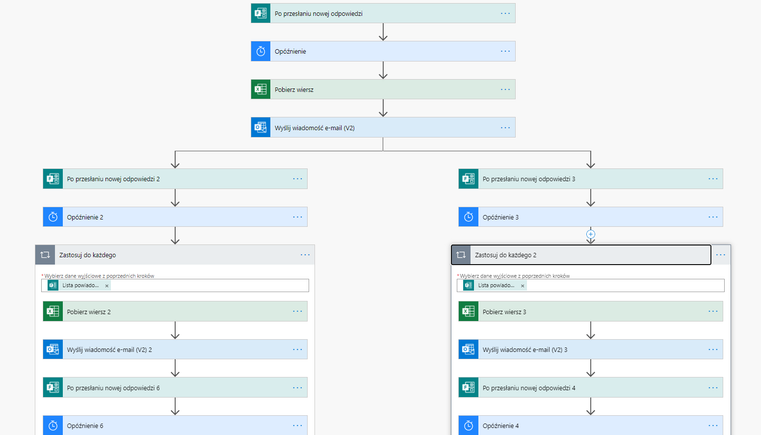761x435 pixels.
Task: Insert a step with plus button above 'Zastosuj do każdego 2'
Action: tap(591, 234)
